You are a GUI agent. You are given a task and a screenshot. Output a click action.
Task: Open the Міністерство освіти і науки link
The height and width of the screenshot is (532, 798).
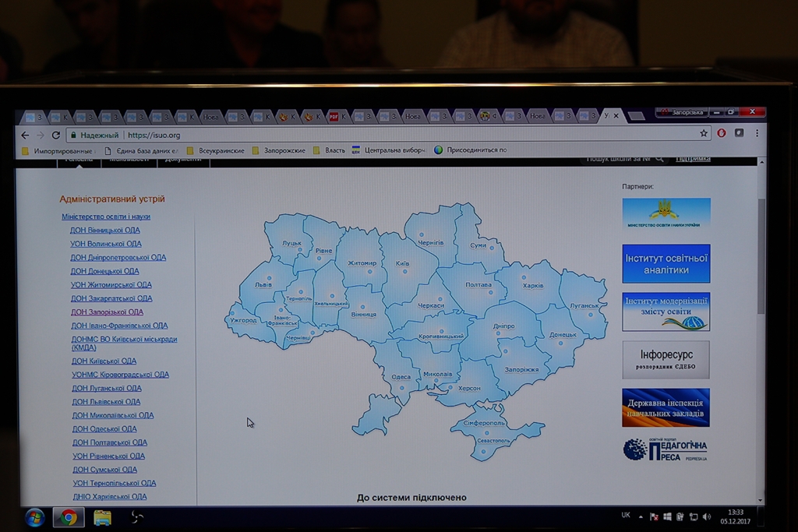click(x=106, y=217)
